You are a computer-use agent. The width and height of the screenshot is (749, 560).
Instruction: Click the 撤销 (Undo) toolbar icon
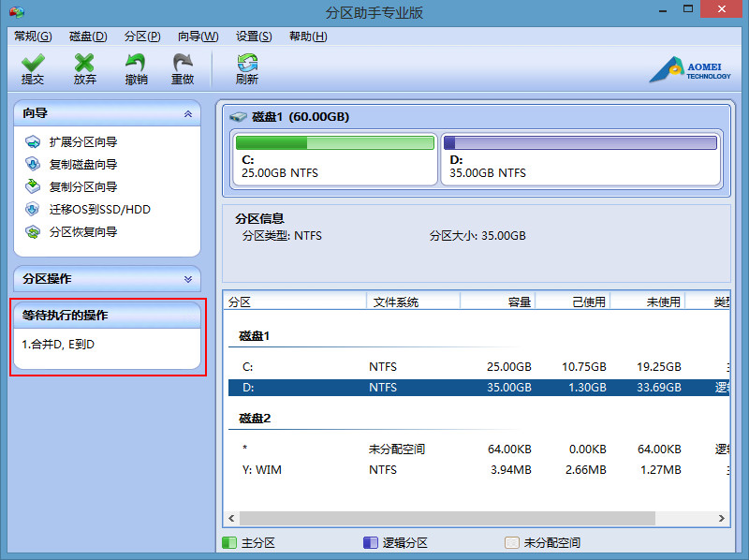[136, 64]
